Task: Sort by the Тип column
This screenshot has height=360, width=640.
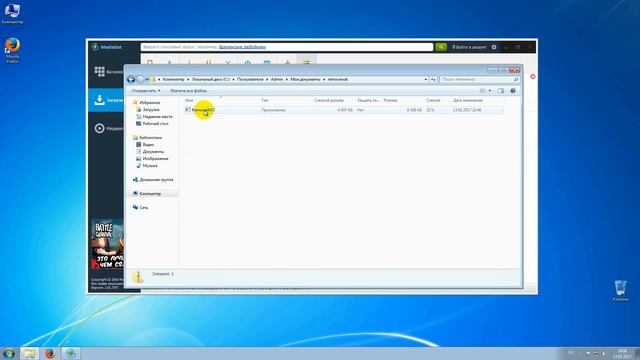Action: click(x=286, y=100)
